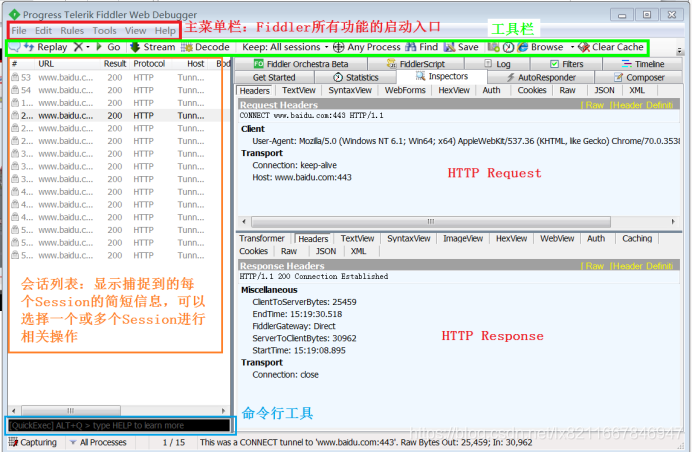
Task: Open the Remove sessions dropdown arrow
Action: click(88, 47)
